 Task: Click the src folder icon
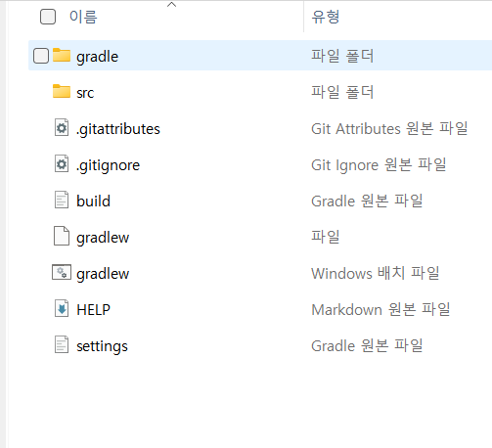(62, 91)
